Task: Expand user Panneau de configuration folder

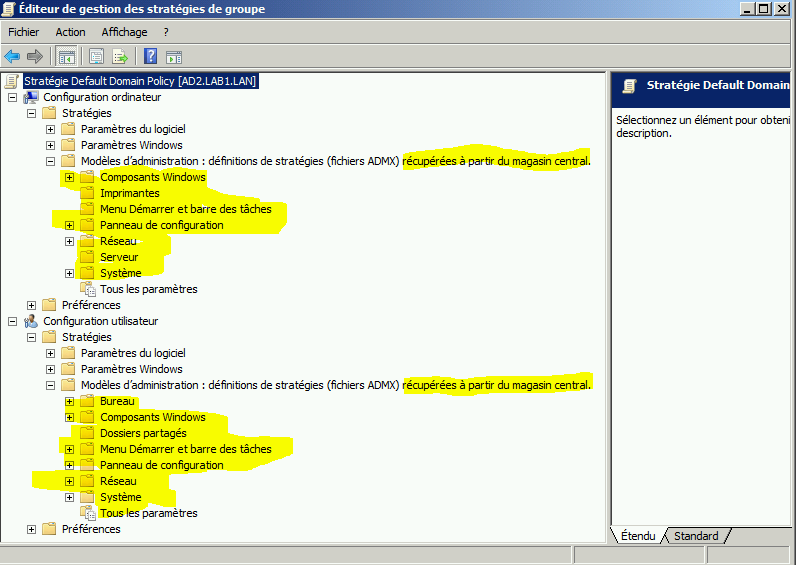Action: pyautogui.click(x=70, y=465)
